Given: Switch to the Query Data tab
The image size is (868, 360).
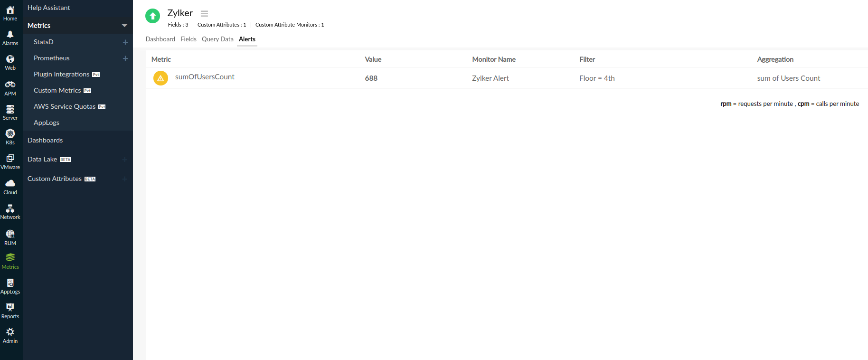Looking at the screenshot, I should (217, 39).
